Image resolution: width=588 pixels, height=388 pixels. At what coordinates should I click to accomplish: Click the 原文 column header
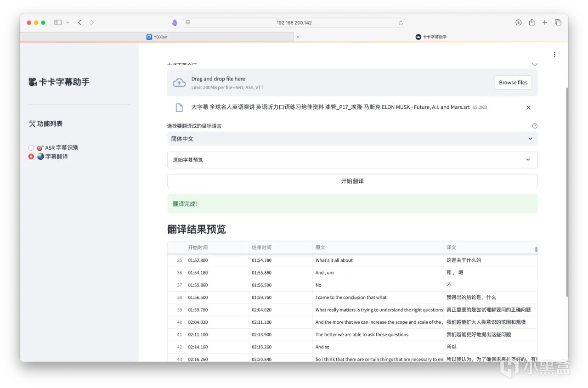pyautogui.click(x=378, y=247)
